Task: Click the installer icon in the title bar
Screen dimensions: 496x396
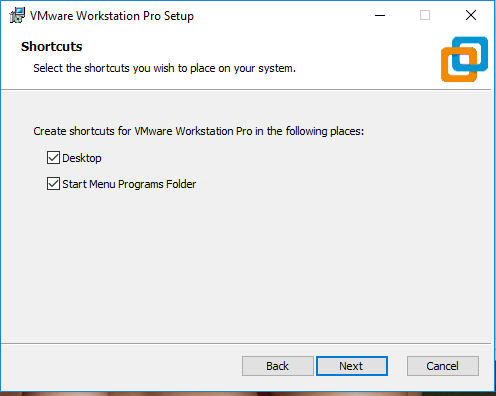Action: (x=17, y=15)
